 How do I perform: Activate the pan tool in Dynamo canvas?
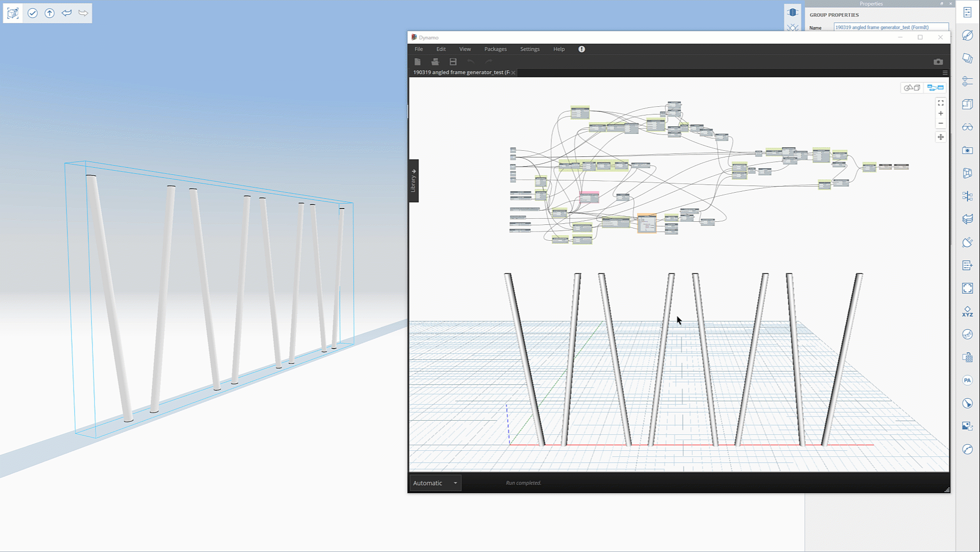[941, 136]
